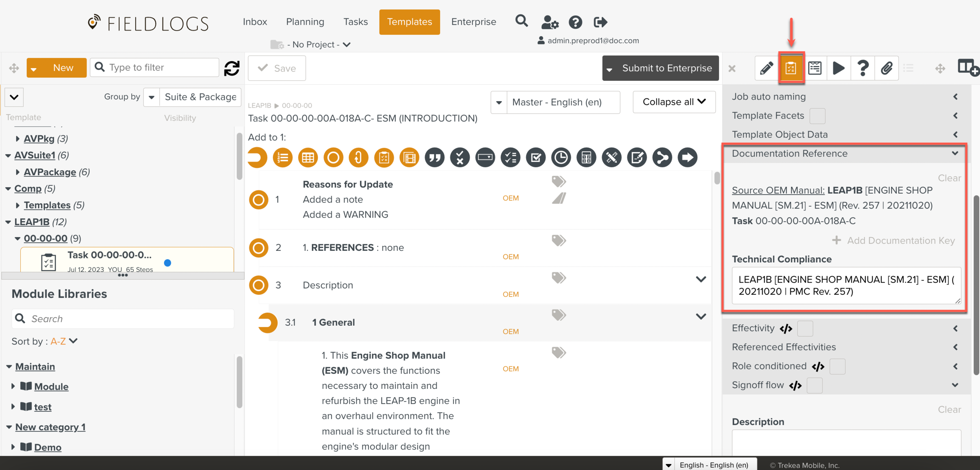Click the New button

point(56,68)
